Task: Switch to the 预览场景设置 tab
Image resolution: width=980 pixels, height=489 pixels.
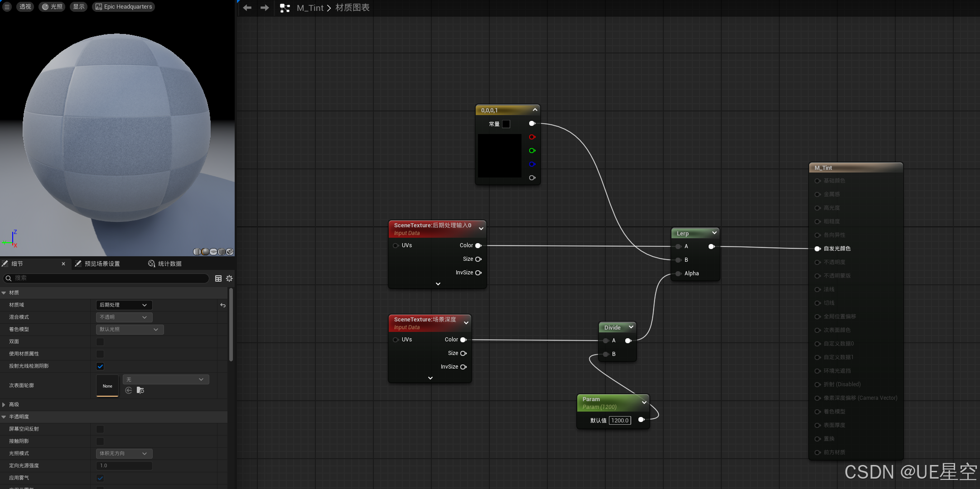Action: [97, 264]
